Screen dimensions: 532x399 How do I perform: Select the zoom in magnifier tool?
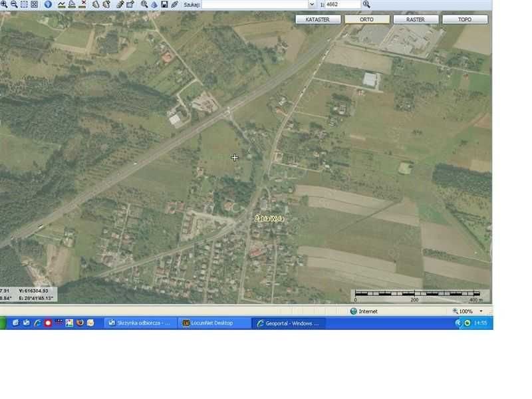5,5
